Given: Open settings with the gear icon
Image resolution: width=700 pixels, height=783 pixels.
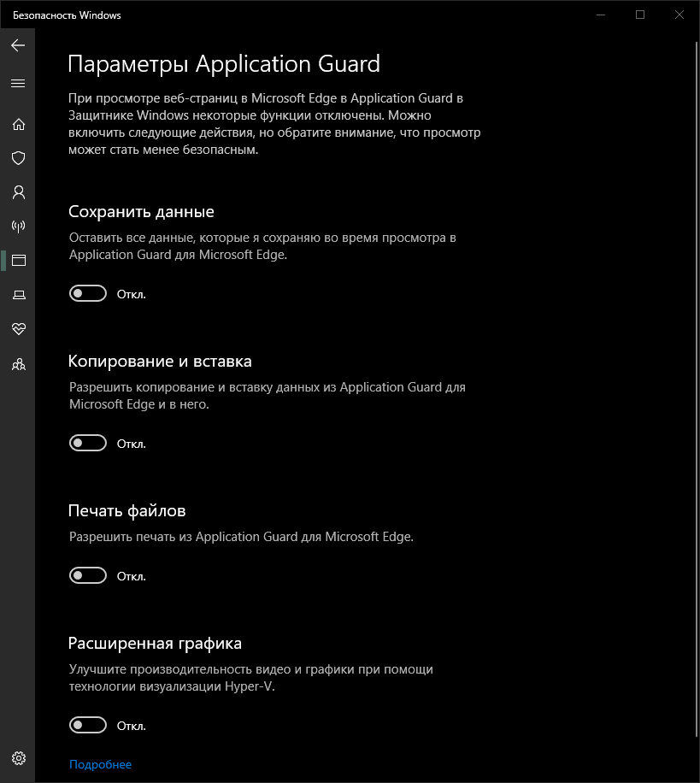Looking at the screenshot, I should (18, 757).
